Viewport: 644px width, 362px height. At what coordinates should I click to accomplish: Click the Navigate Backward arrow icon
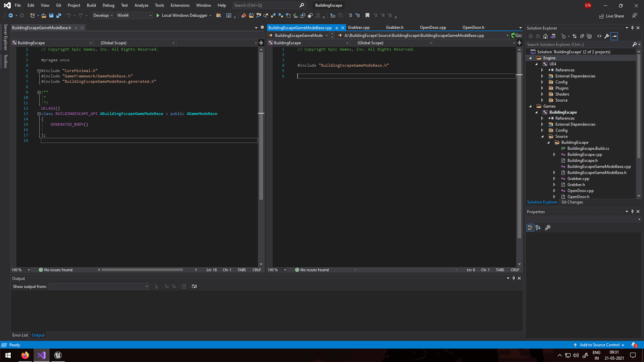click(x=11, y=15)
